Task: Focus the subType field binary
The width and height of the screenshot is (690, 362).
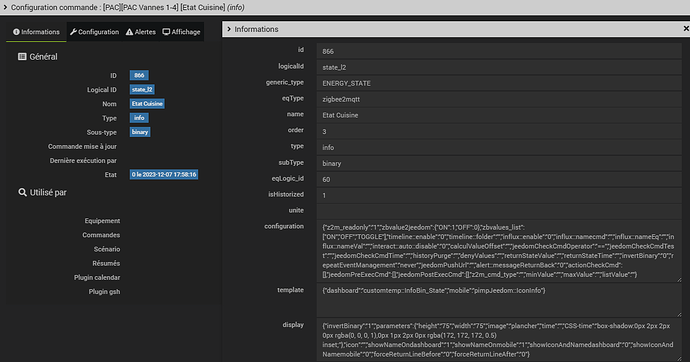Action: click(x=499, y=163)
